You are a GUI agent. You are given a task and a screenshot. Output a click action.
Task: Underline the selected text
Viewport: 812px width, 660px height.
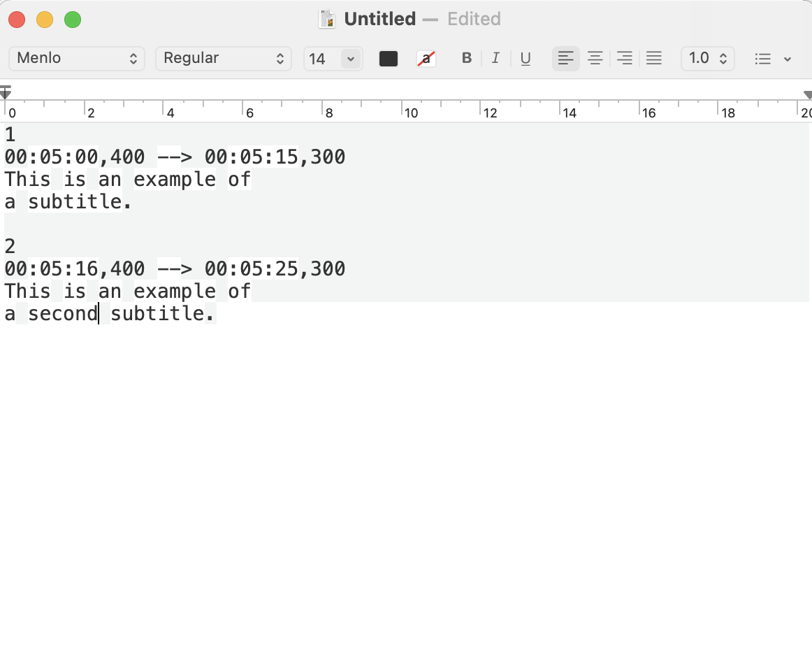pos(525,58)
